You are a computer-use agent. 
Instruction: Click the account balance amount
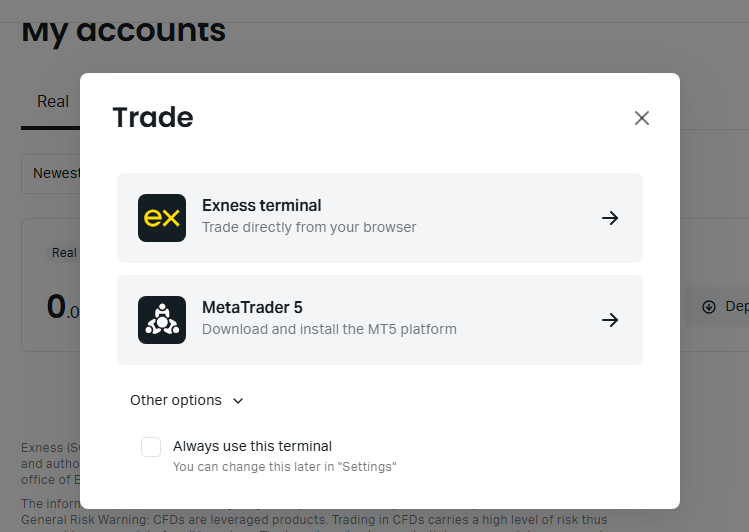coord(61,307)
